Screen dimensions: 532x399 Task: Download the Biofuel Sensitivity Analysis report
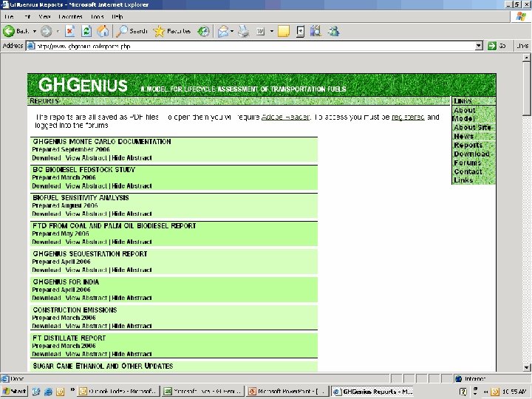(47, 214)
